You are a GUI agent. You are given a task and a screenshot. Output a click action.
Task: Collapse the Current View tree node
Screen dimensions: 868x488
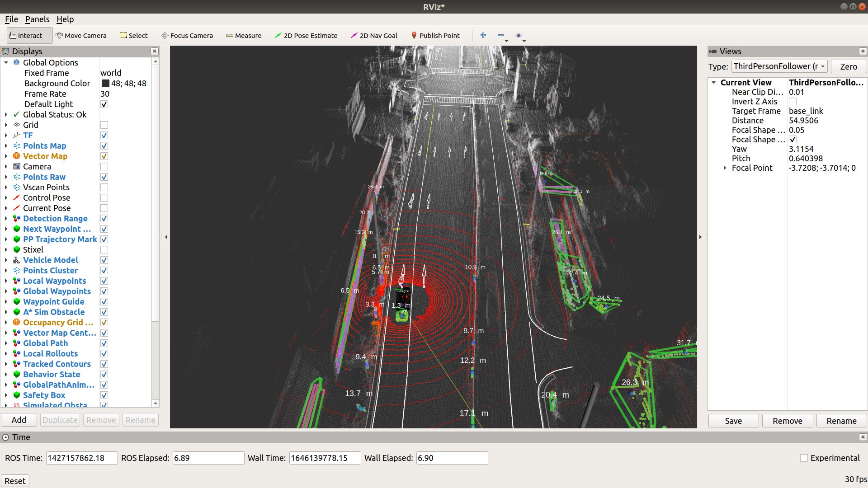[x=714, y=83]
